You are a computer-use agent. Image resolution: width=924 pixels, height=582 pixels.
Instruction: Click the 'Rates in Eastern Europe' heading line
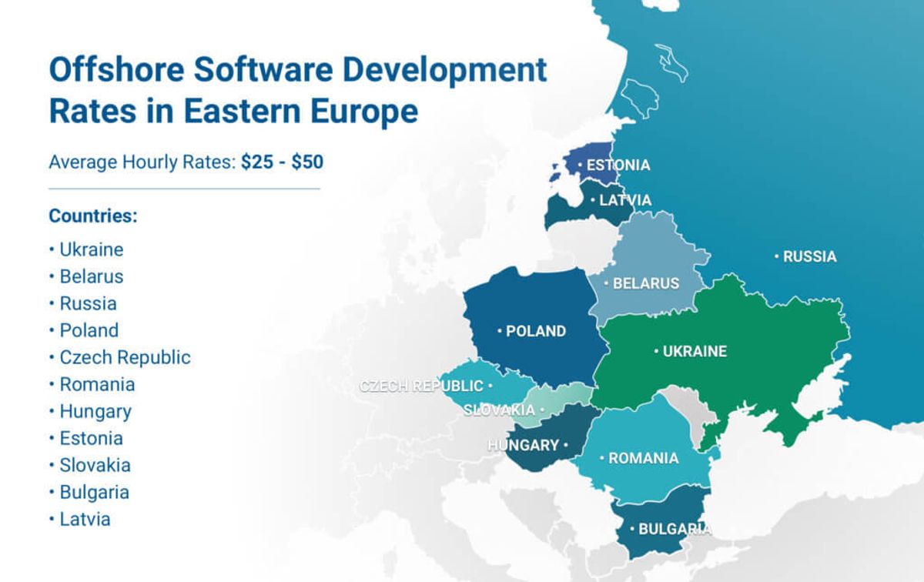pyautogui.click(x=233, y=111)
